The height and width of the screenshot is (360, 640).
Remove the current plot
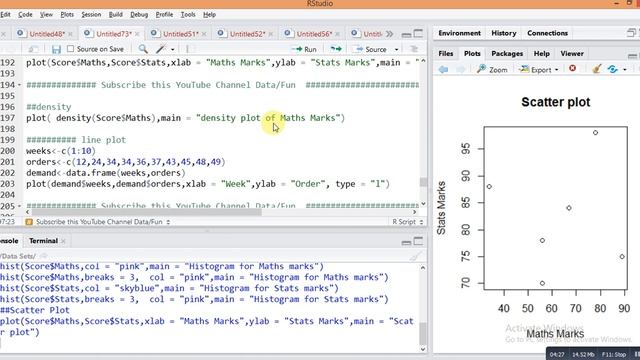[x=573, y=69]
